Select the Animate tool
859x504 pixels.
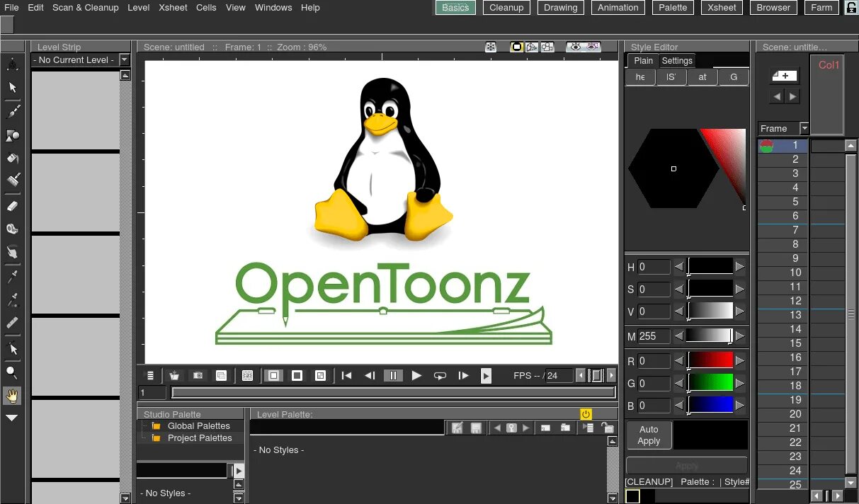12,64
